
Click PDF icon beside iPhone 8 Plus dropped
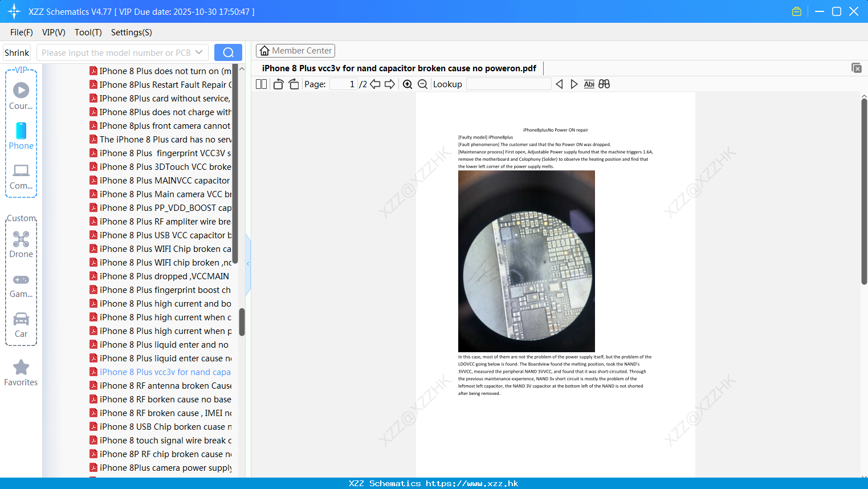pos(93,276)
